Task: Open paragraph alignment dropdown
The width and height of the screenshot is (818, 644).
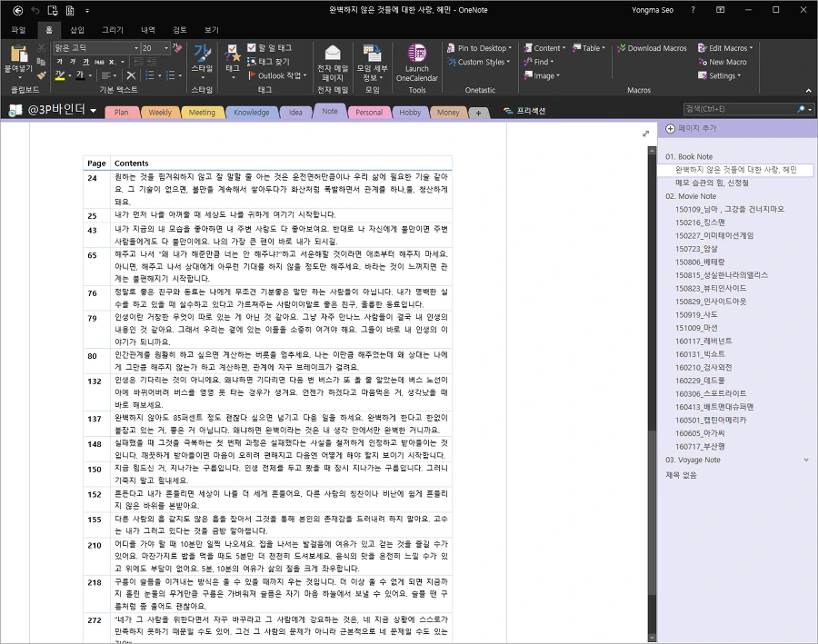Action: 108,75
